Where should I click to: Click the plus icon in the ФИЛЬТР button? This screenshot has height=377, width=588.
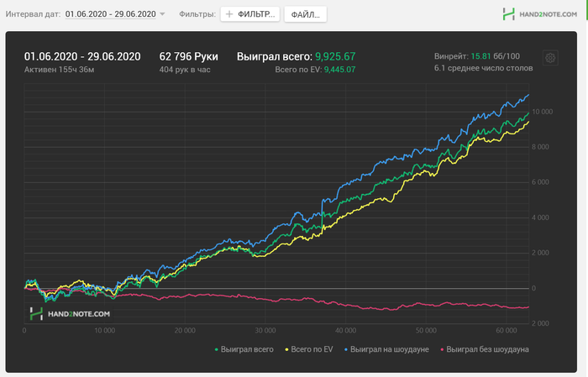[x=229, y=14]
